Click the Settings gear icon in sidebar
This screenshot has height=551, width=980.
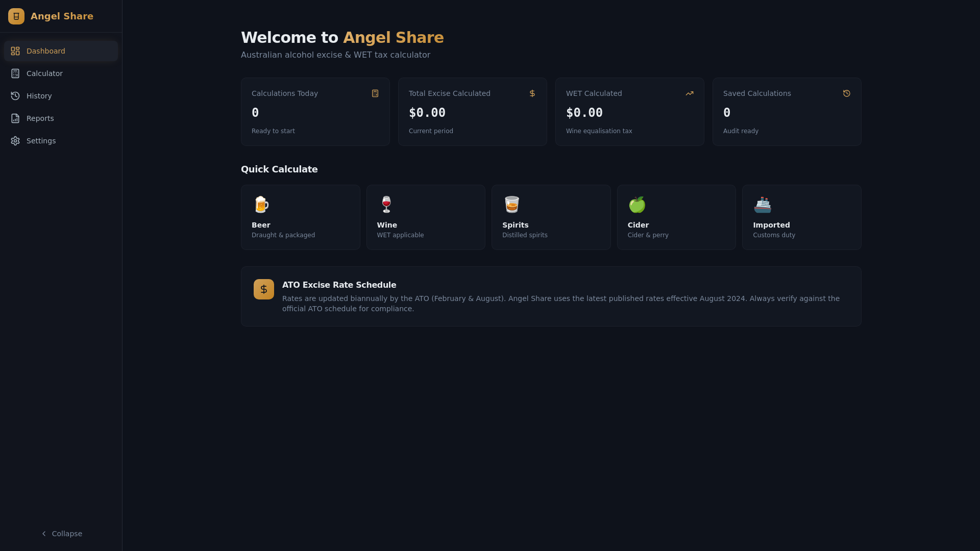pos(15,141)
